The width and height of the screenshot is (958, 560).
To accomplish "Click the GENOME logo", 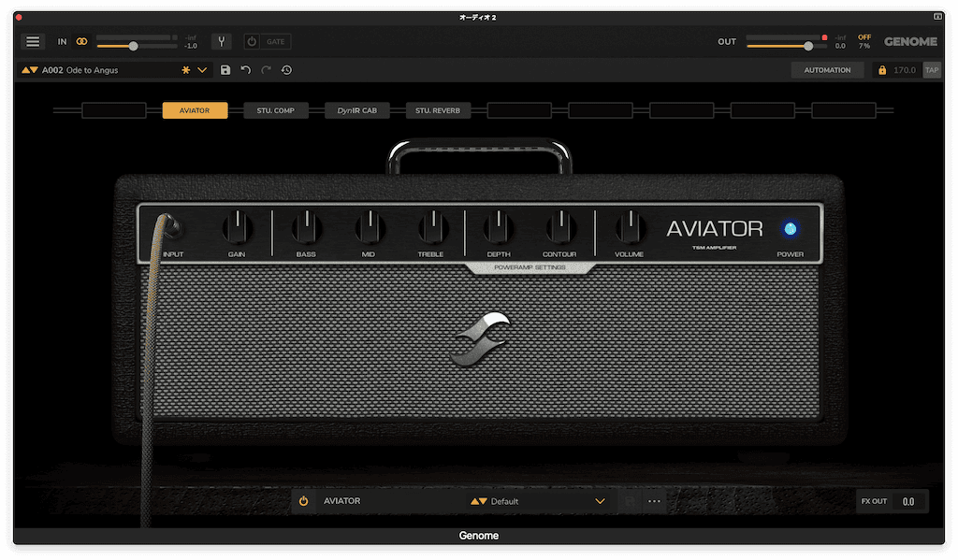I will pos(910,41).
